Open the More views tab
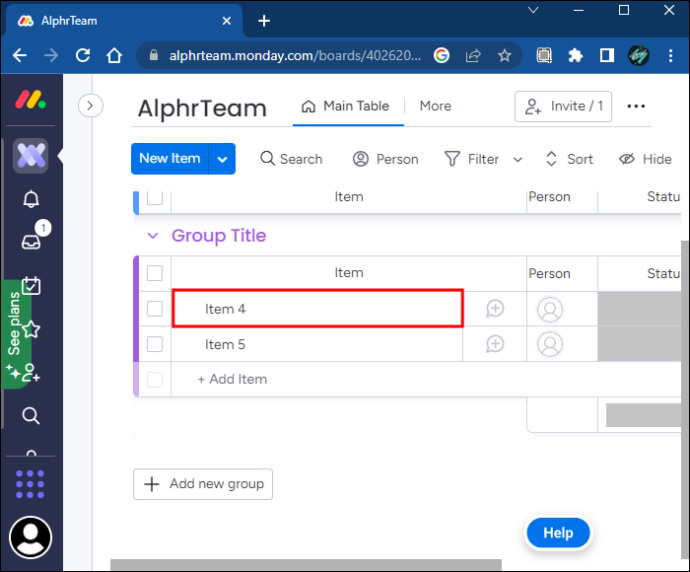This screenshot has width=690, height=572. point(435,106)
